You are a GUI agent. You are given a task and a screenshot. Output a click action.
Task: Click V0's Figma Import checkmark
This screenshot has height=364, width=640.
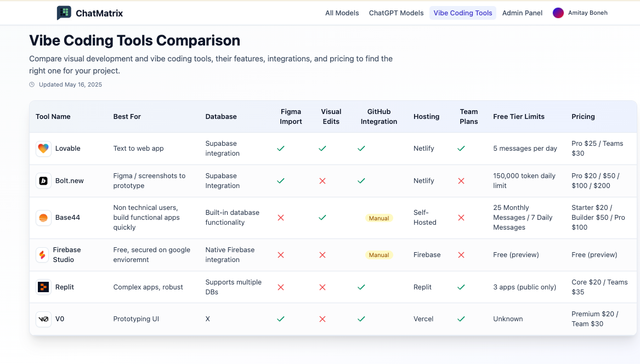pos(281,319)
